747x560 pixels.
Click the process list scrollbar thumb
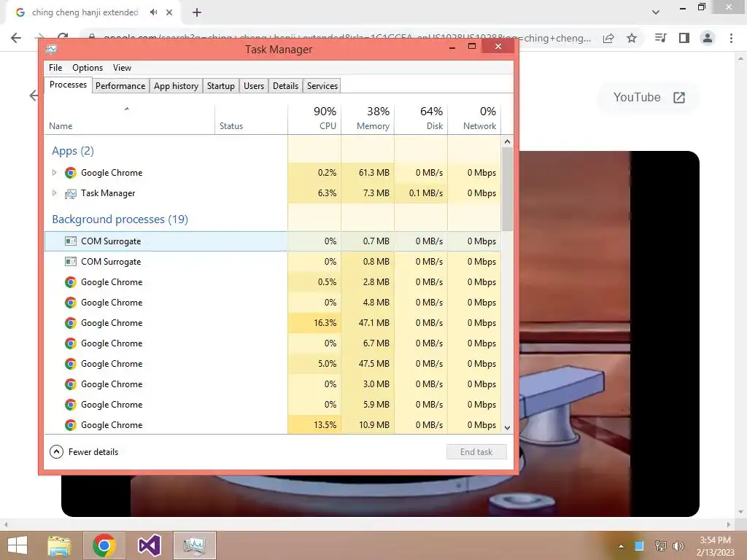pos(508,189)
